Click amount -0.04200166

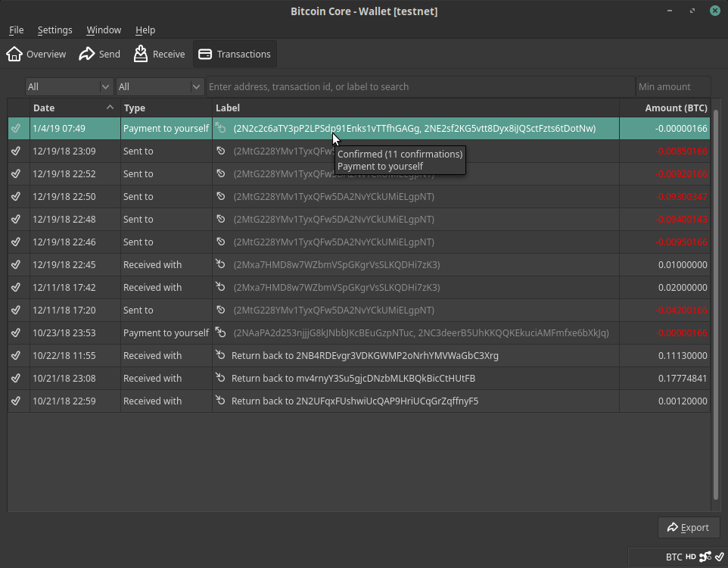(x=681, y=310)
